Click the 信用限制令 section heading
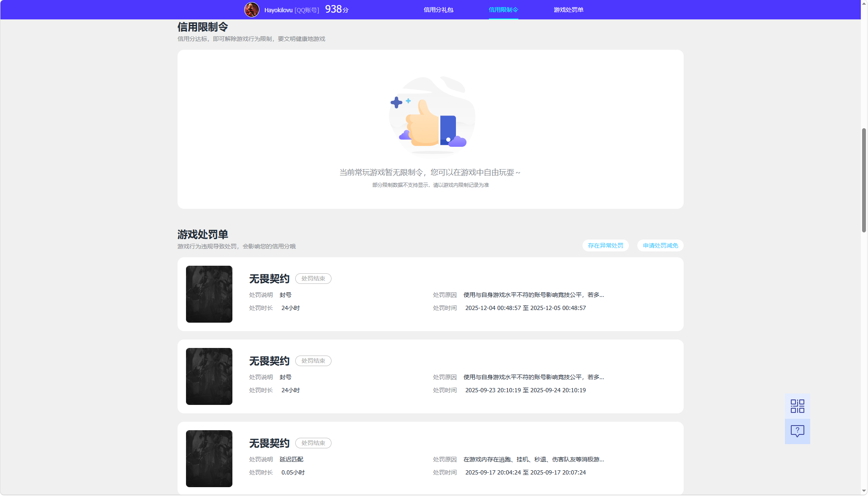 [202, 27]
